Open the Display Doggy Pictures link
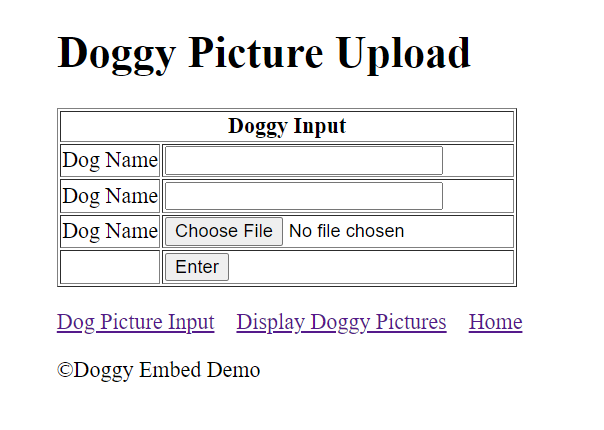Image resolution: width=604 pixels, height=430 pixels. click(341, 322)
